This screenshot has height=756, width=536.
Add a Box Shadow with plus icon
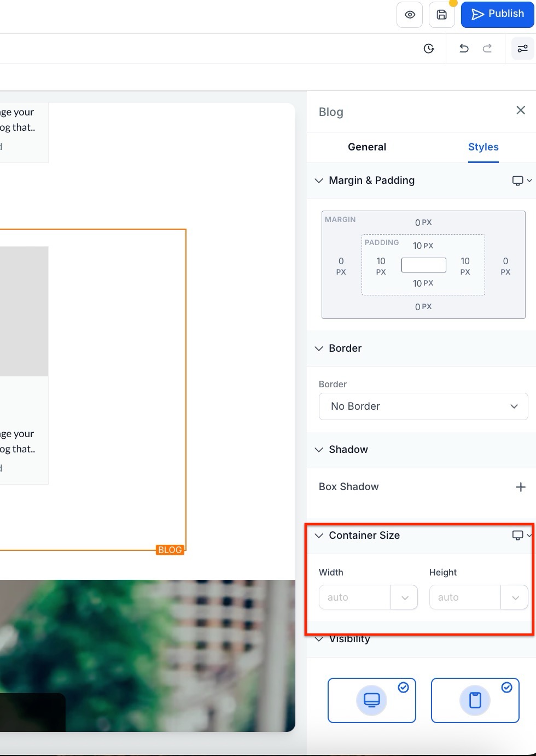point(520,487)
